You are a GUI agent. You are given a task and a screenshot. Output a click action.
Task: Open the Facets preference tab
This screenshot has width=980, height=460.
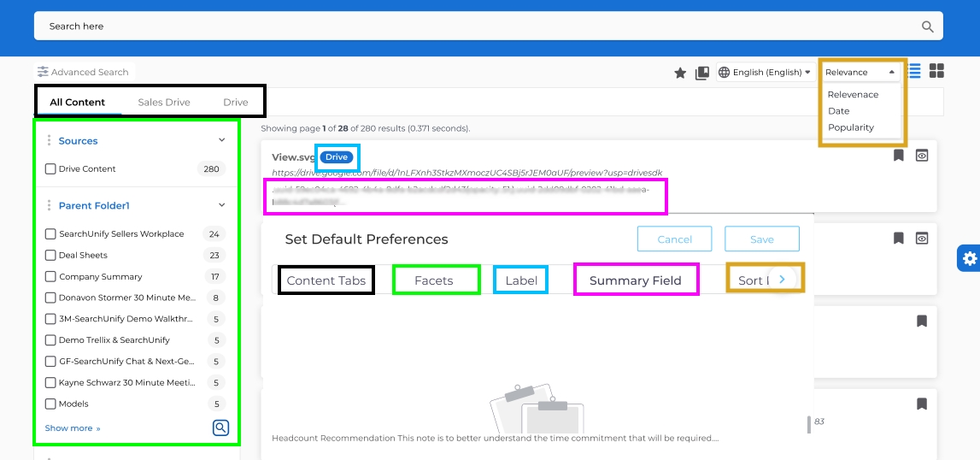tap(434, 280)
